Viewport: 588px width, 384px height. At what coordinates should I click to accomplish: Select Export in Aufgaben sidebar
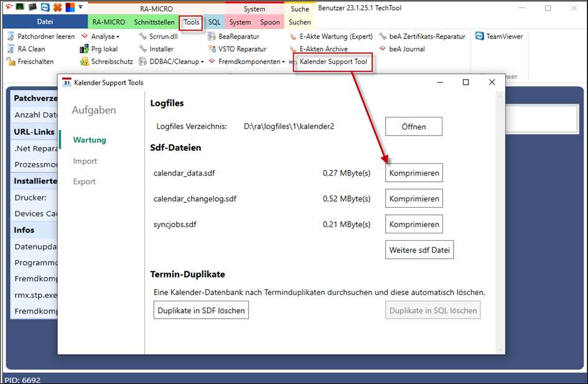point(85,182)
